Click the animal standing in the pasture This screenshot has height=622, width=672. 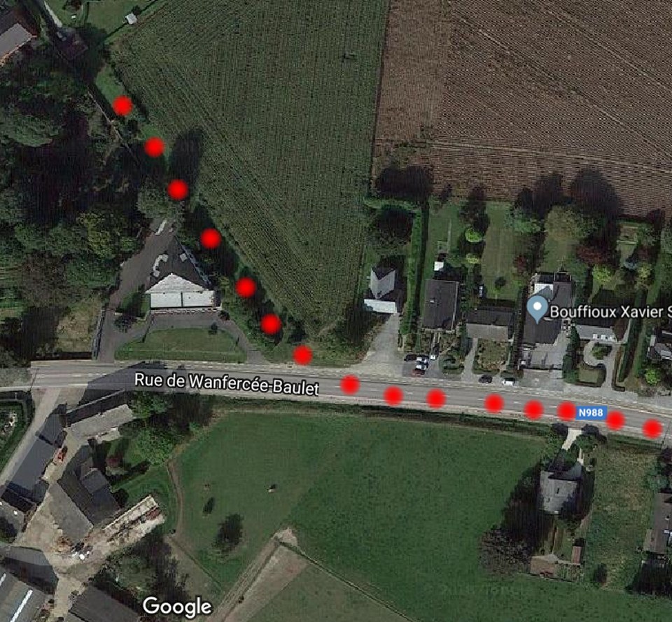point(272,488)
